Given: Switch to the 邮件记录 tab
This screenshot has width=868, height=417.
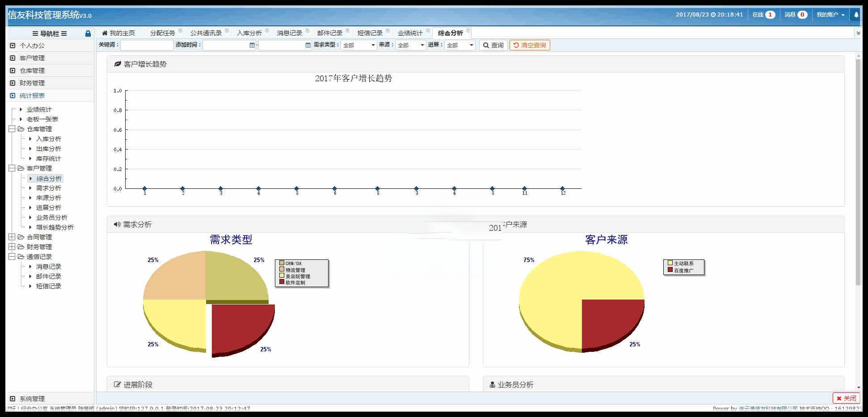Looking at the screenshot, I should tap(330, 33).
